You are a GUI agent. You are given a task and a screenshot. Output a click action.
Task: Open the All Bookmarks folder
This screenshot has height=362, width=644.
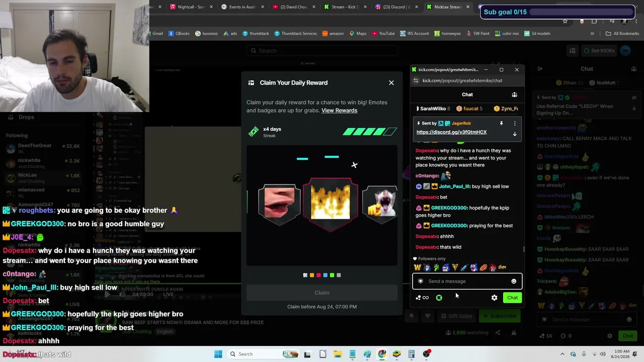coord(622,34)
